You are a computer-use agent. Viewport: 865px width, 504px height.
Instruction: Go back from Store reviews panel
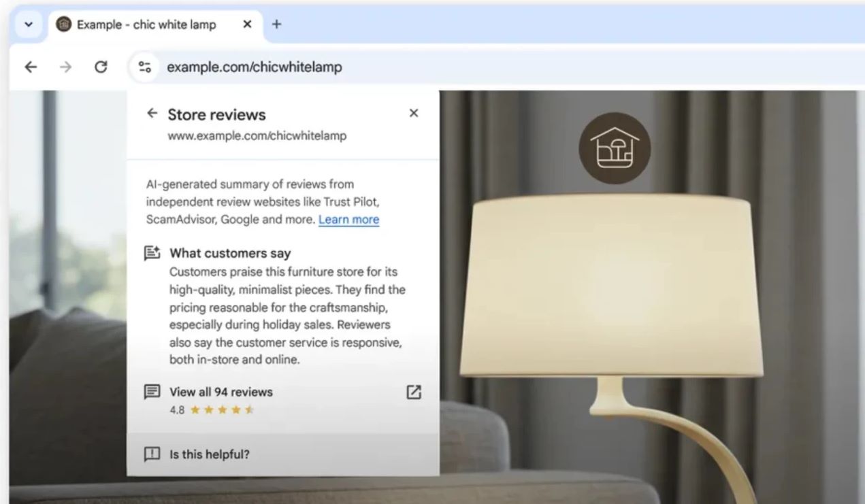(x=152, y=113)
